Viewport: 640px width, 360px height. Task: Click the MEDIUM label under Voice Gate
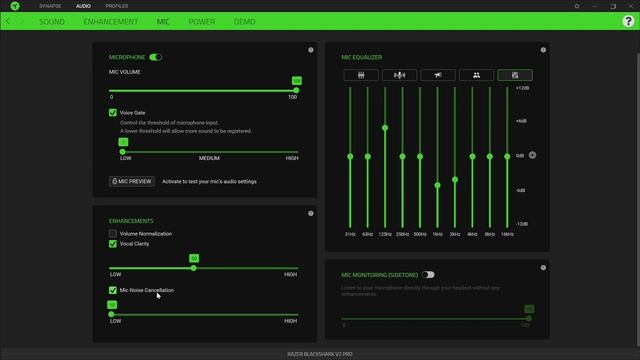[x=209, y=158]
